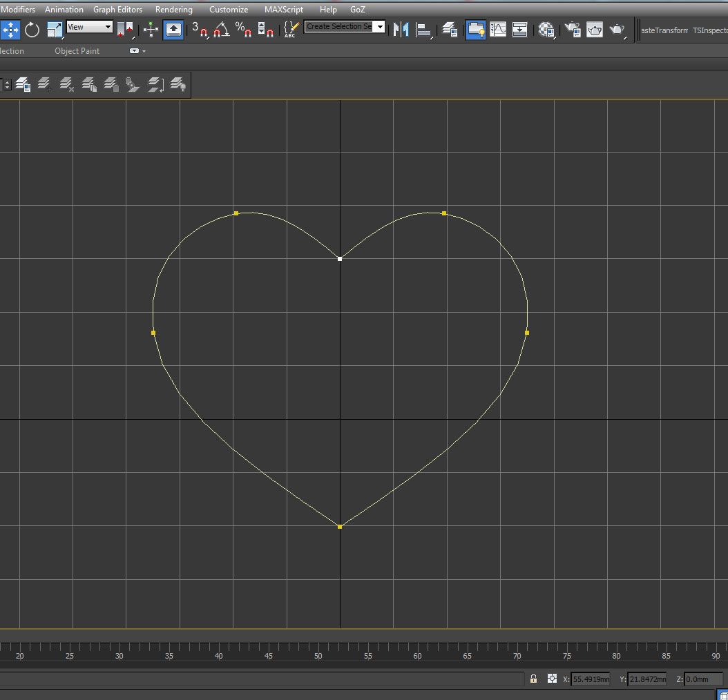Open the View reference coordinate dropdown
This screenshot has width=728, height=700.
pyautogui.click(x=90, y=27)
